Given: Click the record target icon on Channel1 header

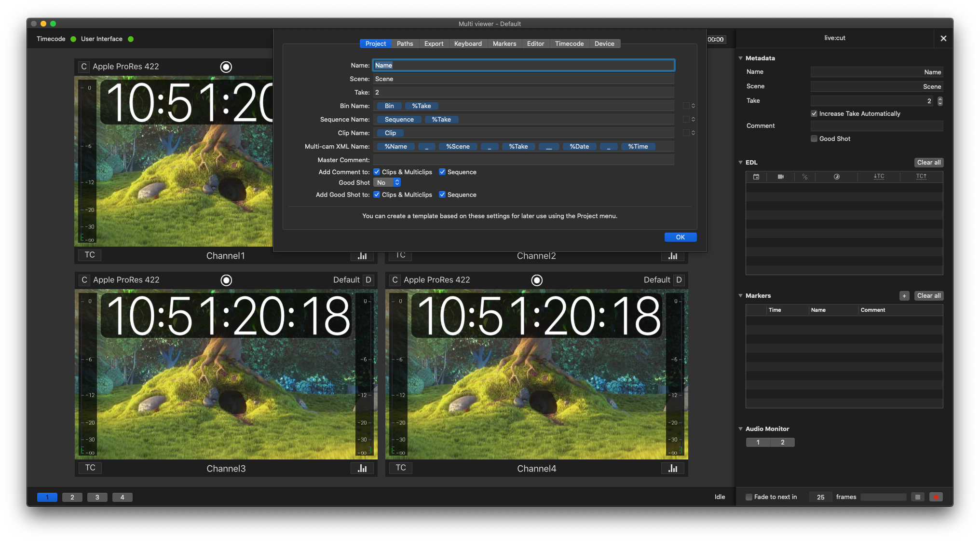Looking at the screenshot, I should [x=226, y=67].
